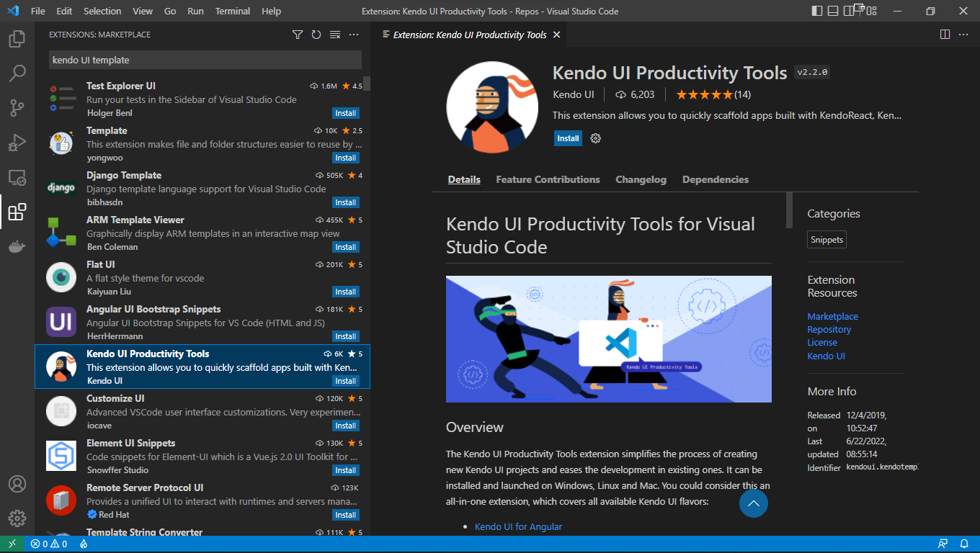Select the Details tab
Screen dimensions: 980x553
(464, 179)
